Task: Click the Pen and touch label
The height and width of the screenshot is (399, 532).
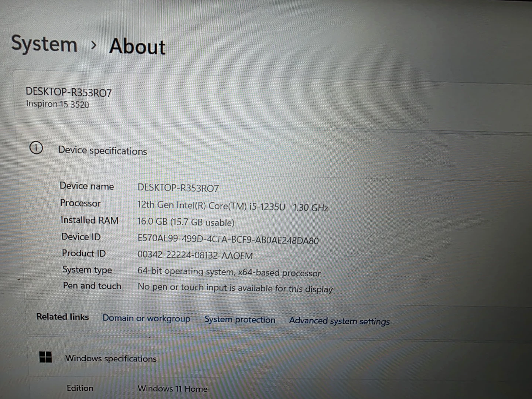Action: coord(92,286)
